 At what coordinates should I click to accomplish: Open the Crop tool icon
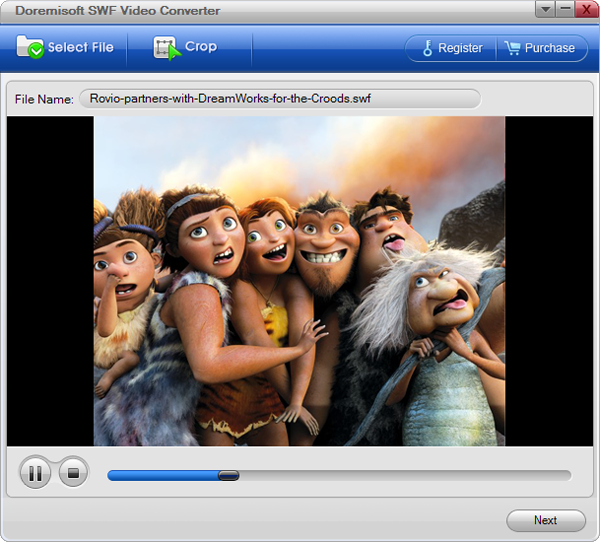167,48
